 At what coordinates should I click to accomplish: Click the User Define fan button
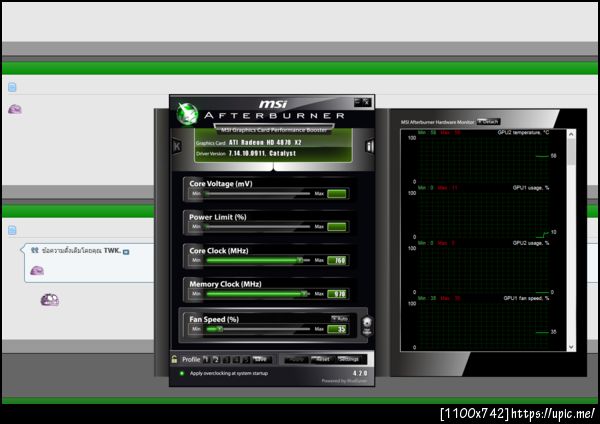[x=367, y=326]
